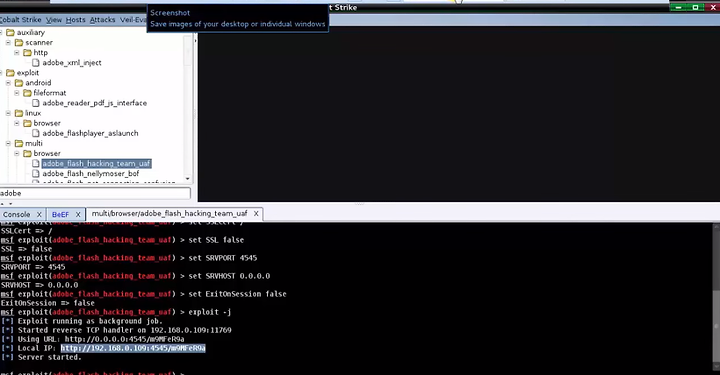Collapse the scanner folder node
720x375 pixels.
pyautogui.click(x=8, y=42)
